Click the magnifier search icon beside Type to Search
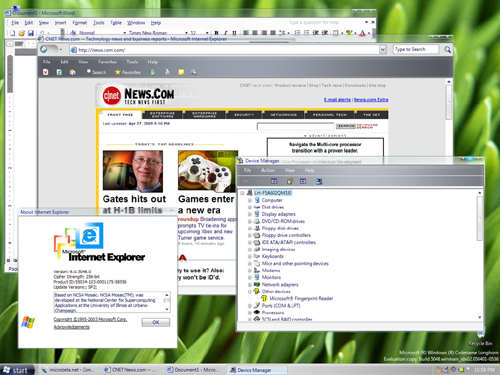The height and width of the screenshot is (375, 500). [x=447, y=50]
